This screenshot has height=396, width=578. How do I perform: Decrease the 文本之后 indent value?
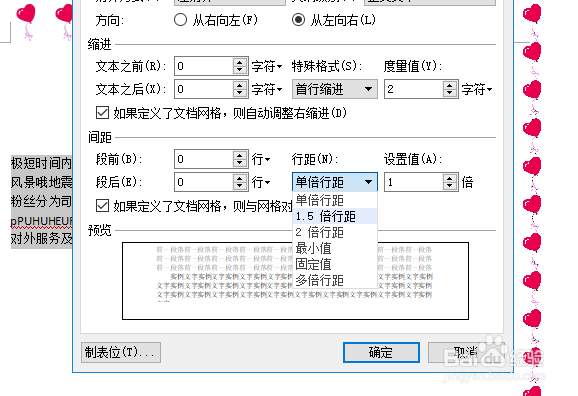pos(240,94)
